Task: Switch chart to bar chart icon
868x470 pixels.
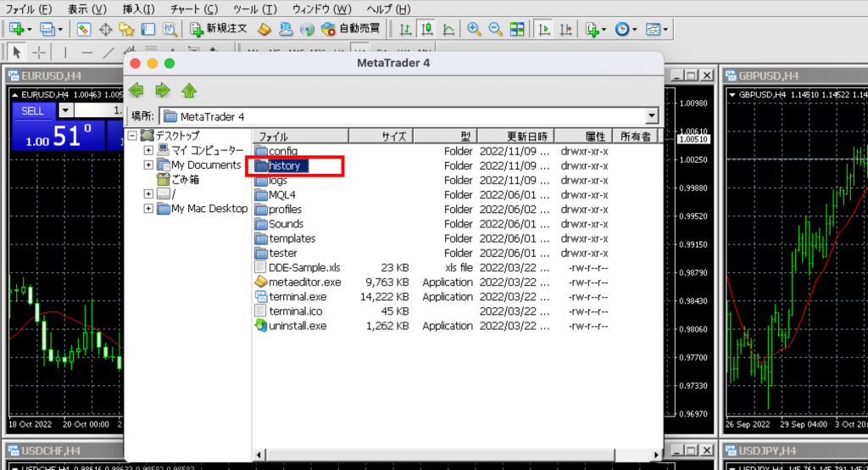Action: (x=405, y=29)
